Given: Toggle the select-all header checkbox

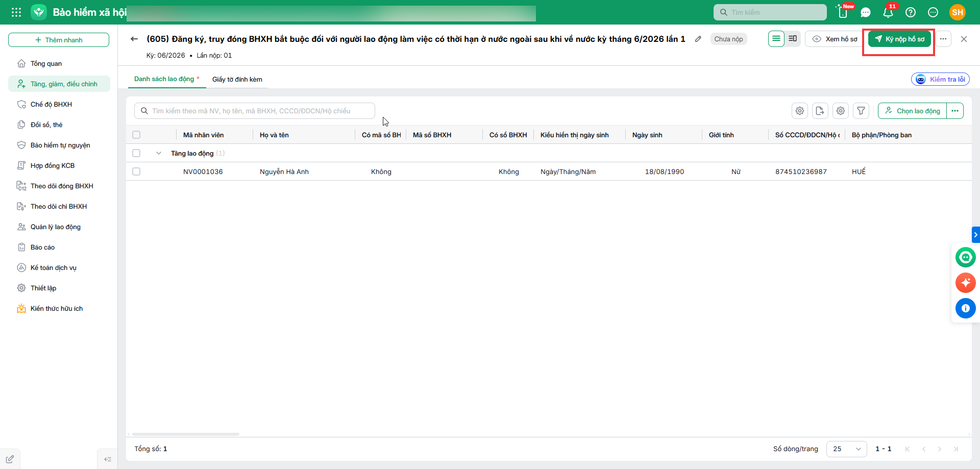Looking at the screenshot, I should click(x=136, y=135).
